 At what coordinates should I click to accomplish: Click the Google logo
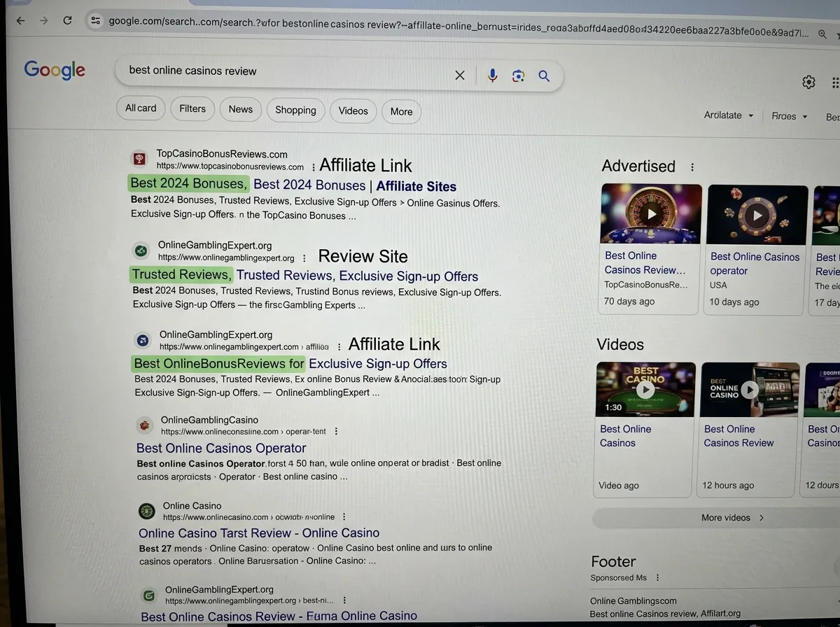pos(55,70)
